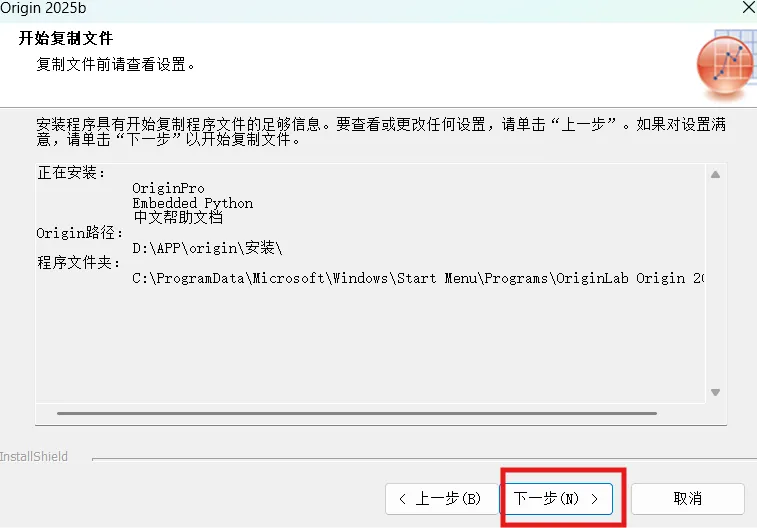The height and width of the screenshot is (528, 757).
Task: Select the OriginPro line in summary
Action: coord(168,188)
